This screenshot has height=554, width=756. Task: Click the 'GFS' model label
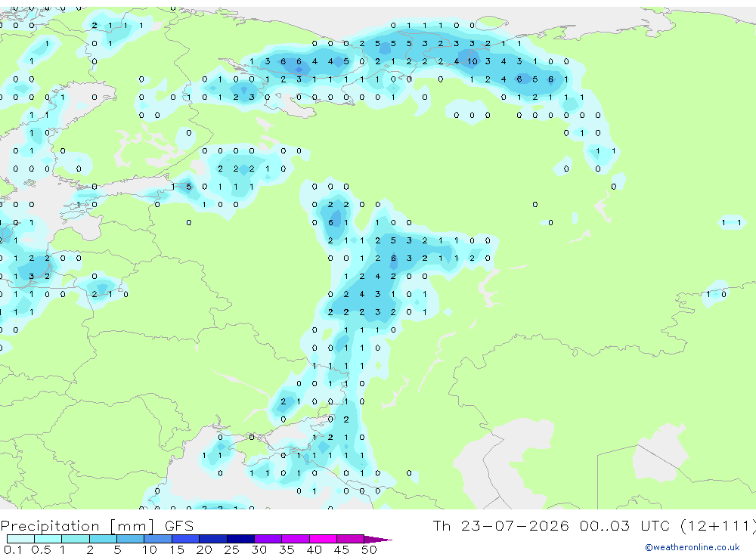tap(179, 525)
